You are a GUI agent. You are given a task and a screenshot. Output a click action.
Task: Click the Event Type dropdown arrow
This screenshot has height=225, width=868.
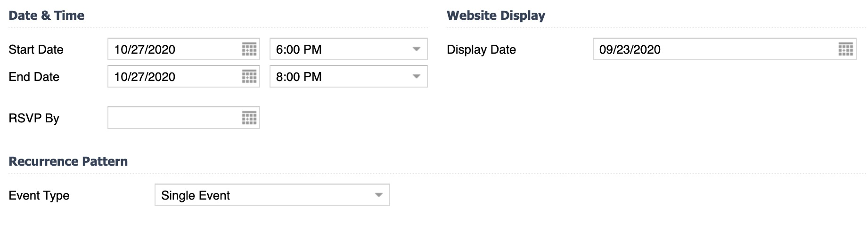pos(378,195)
